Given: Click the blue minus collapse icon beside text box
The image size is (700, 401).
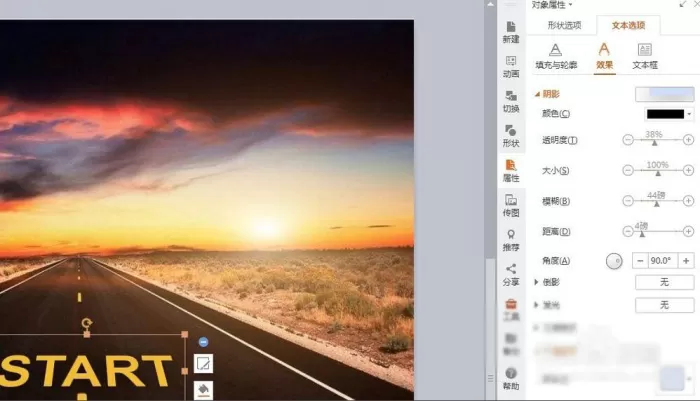Looking at the screenshot, I should click(x=204, y=342).
